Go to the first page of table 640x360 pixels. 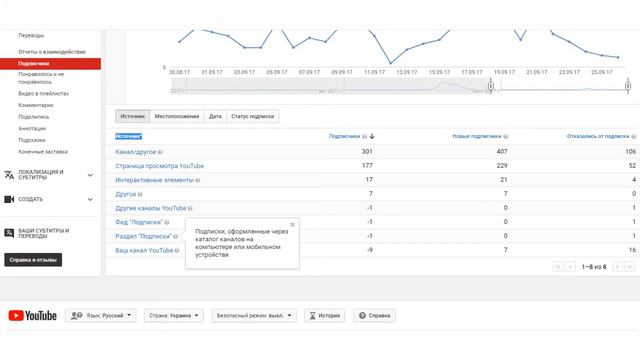pos(558,267)
